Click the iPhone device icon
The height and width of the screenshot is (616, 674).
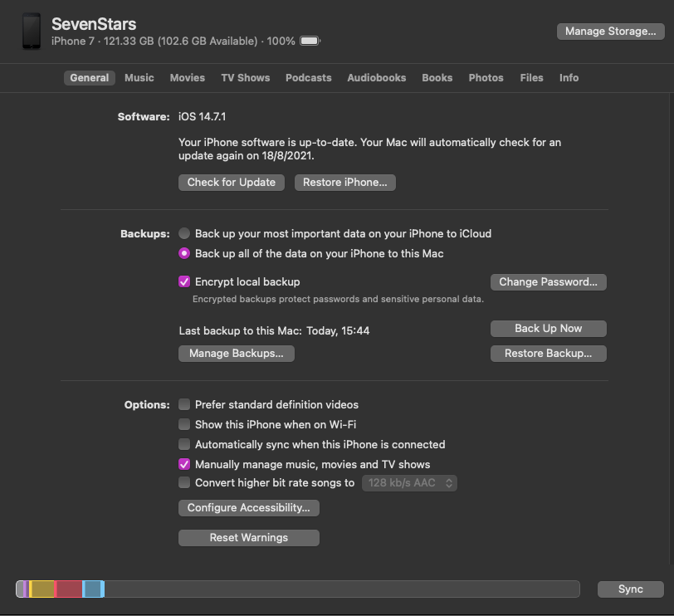(x=32, y=31)
